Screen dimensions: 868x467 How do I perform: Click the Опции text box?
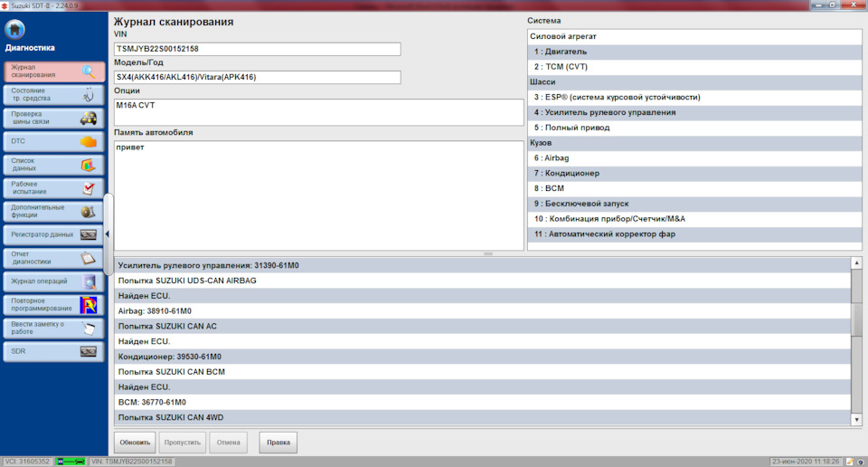click(319, 112)
